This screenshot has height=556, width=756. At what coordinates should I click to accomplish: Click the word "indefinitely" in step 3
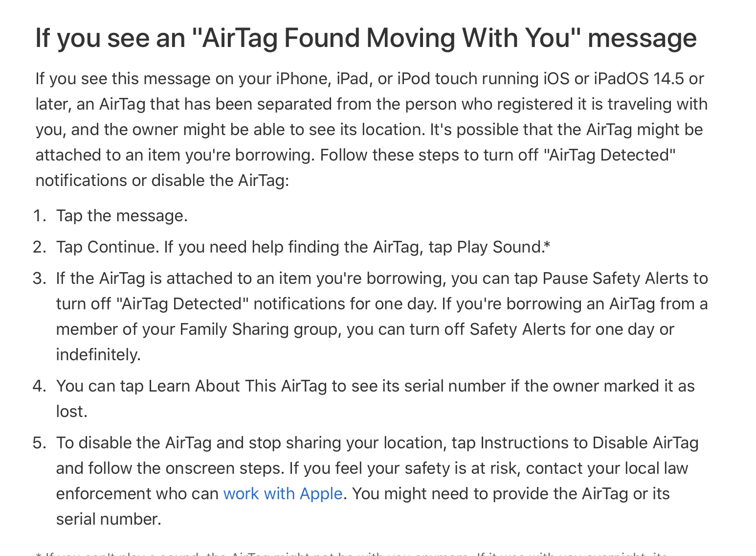click(x=97, y=355)
